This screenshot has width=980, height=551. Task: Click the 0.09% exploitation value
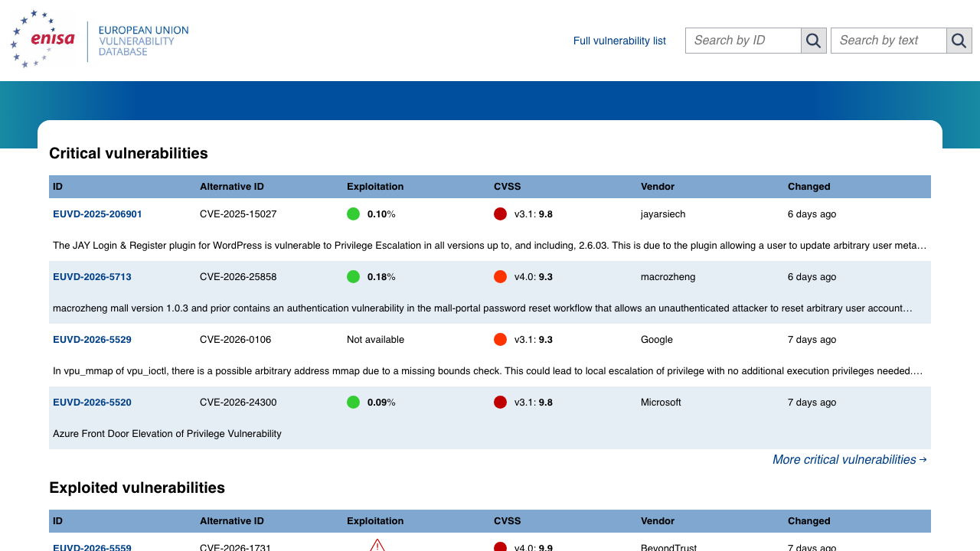(x=381, y=403)
